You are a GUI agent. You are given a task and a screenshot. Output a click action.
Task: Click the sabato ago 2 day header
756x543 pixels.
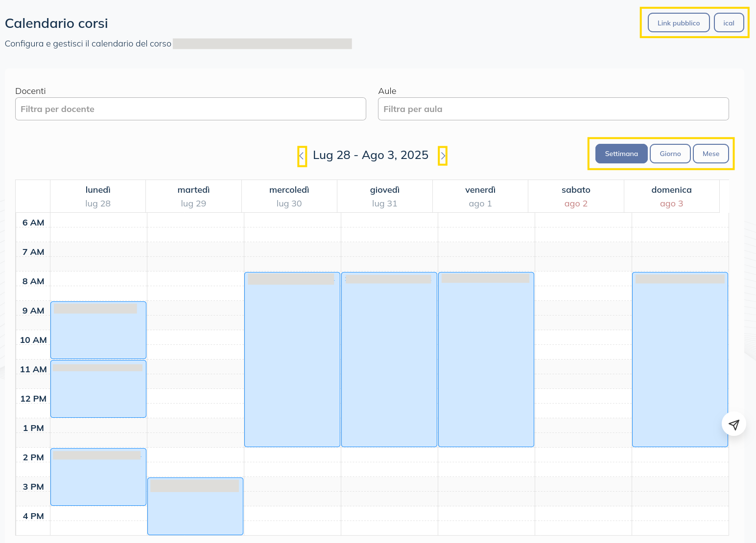click(x=576, y=196)
